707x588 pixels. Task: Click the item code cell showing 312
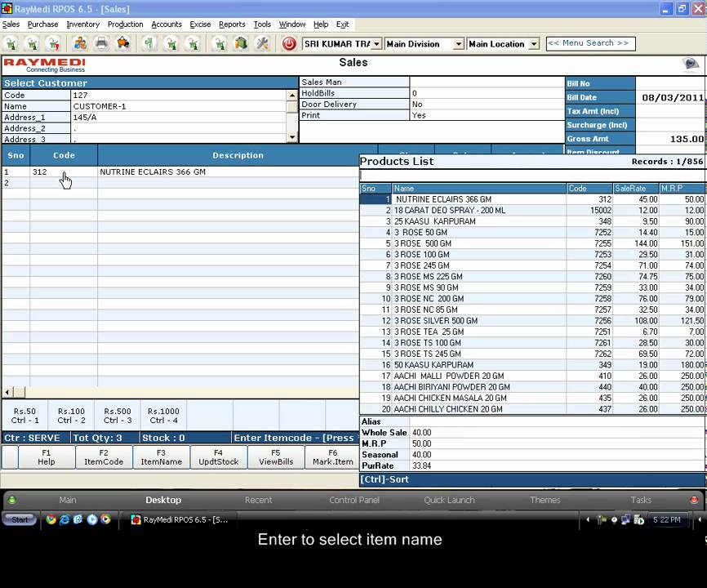coord(64,171)
